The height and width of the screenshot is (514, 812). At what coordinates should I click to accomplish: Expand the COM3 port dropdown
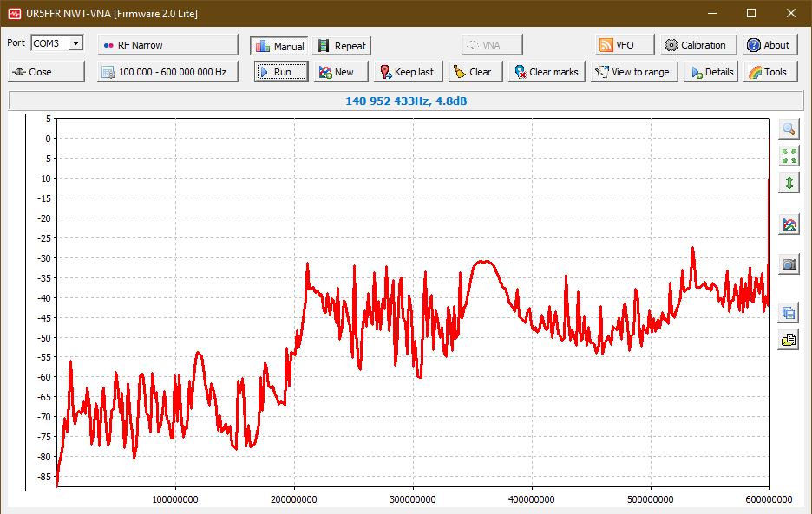click(75, 43)
